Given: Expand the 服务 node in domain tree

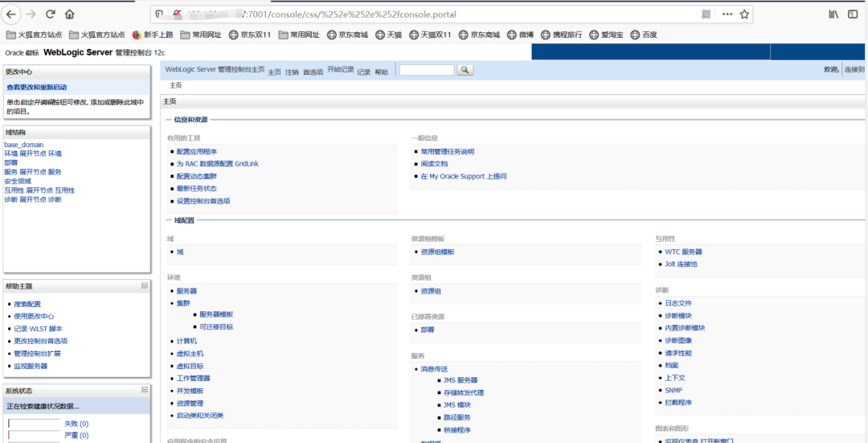Looking at the screenshot, I should pyautogui.click(x=32, y=172).
